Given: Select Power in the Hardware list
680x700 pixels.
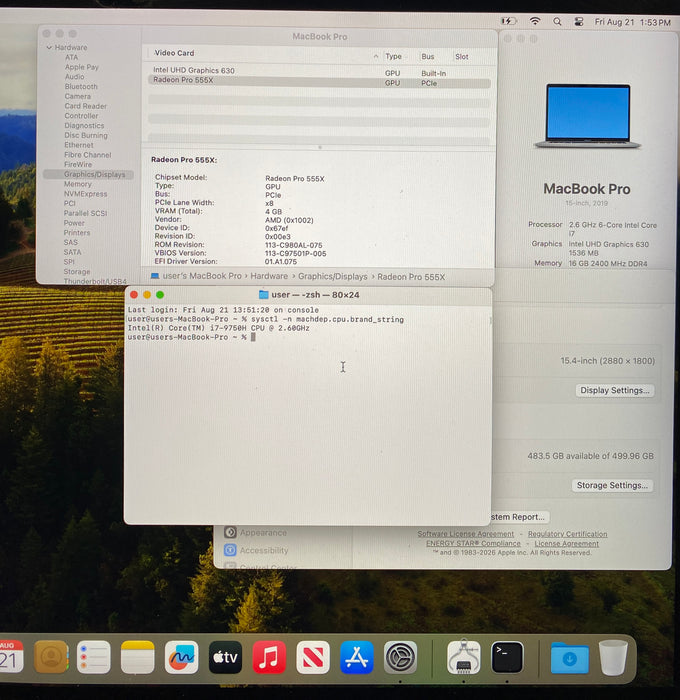Looking at the screenshot, I should [74, 223].
